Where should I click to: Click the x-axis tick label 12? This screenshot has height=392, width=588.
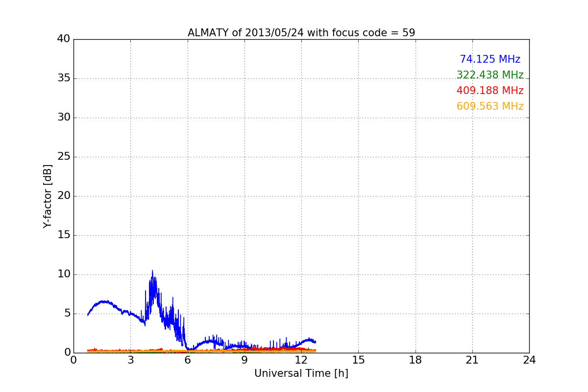pyautogui.click(x=301, y=360)
